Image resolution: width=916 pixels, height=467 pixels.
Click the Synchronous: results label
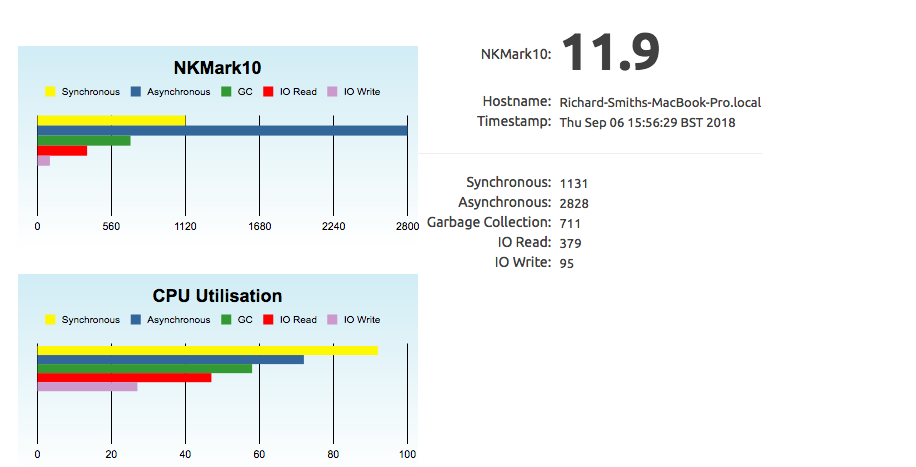click(x=509, y=182)
